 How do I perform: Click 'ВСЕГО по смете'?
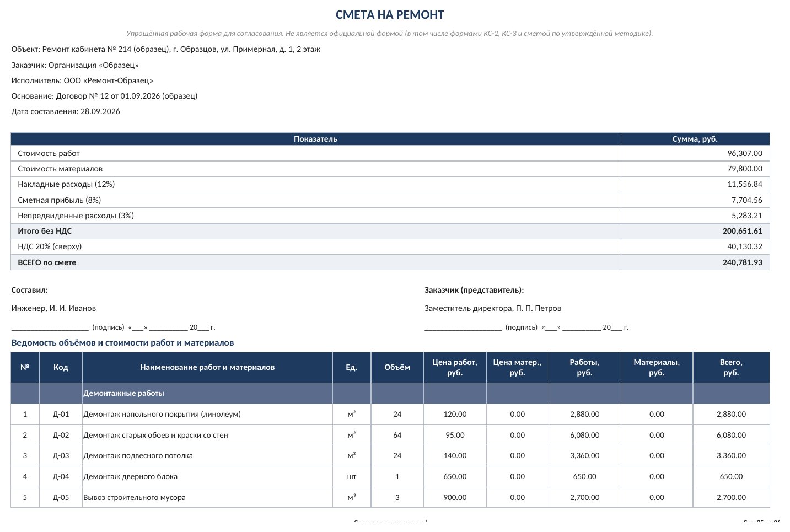point(47,262)
